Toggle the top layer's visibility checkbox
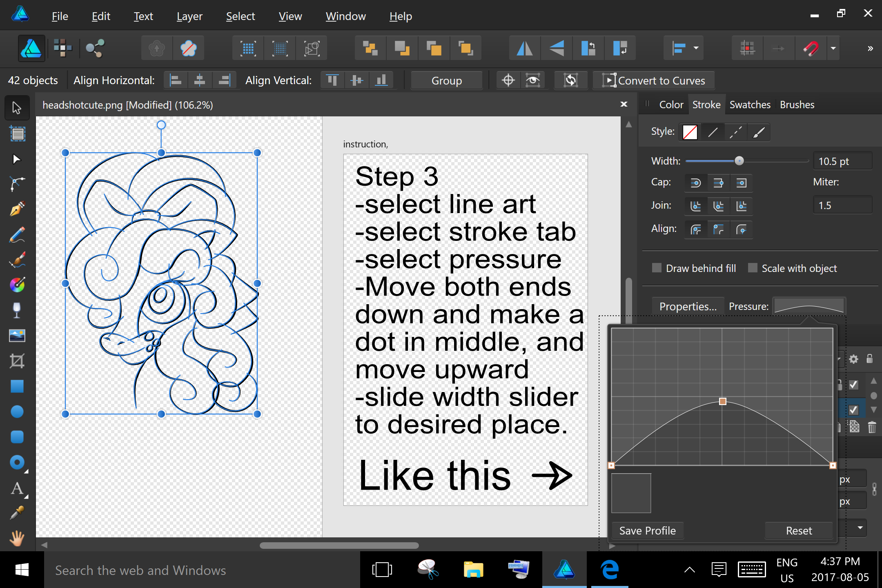 pos(853,384)
